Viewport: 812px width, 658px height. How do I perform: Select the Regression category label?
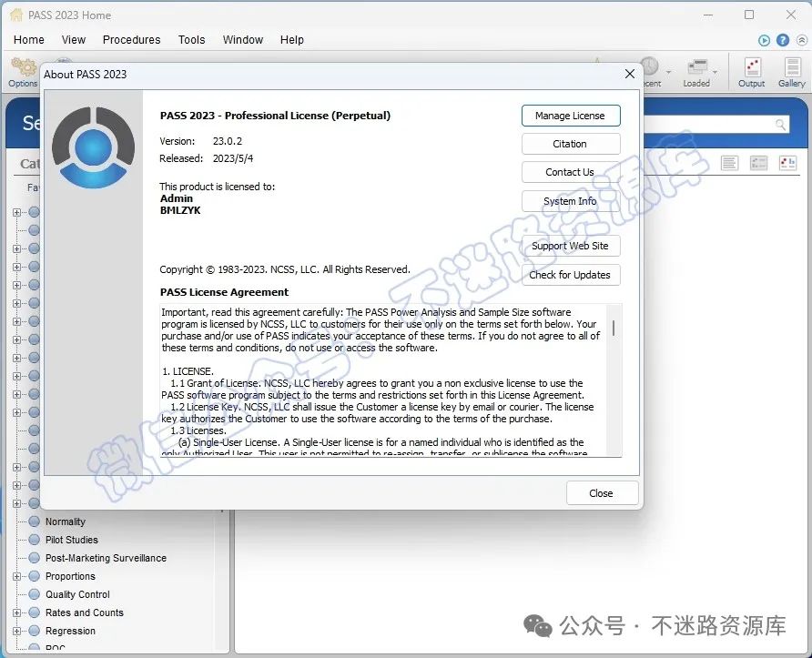click(x=70, y=631)
